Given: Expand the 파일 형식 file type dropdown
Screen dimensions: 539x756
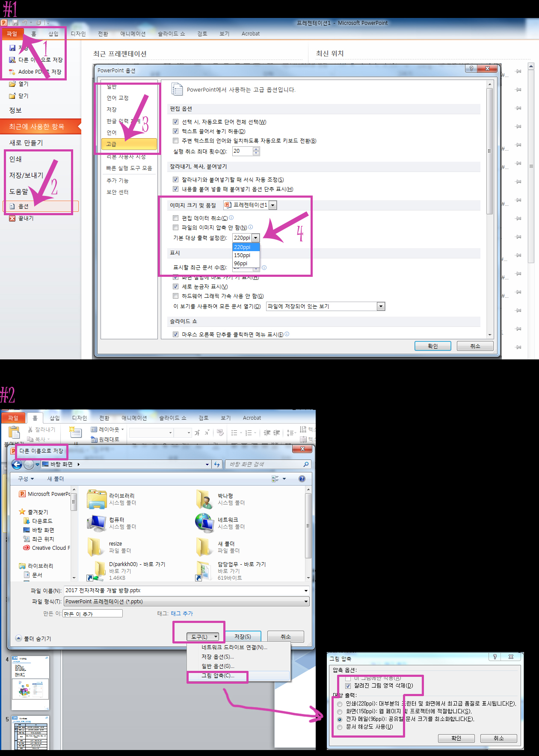Looking at the screenshot, I should 306,602.
